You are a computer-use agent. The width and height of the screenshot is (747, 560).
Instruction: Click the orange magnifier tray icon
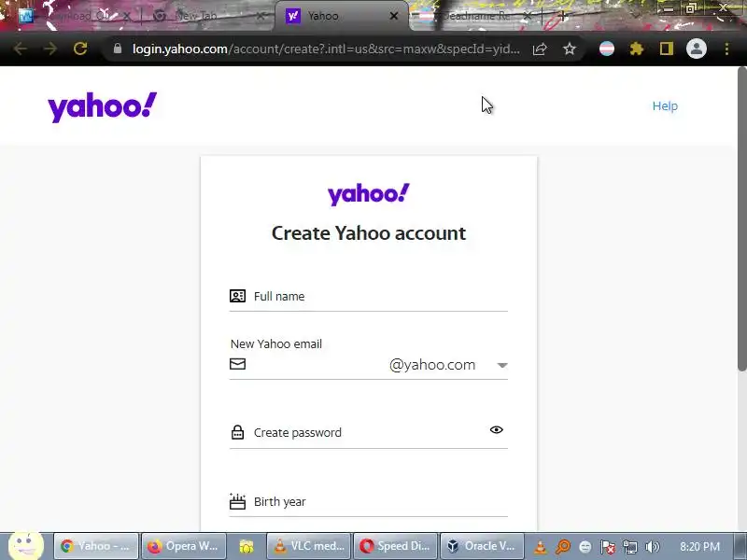pos(563,547)
